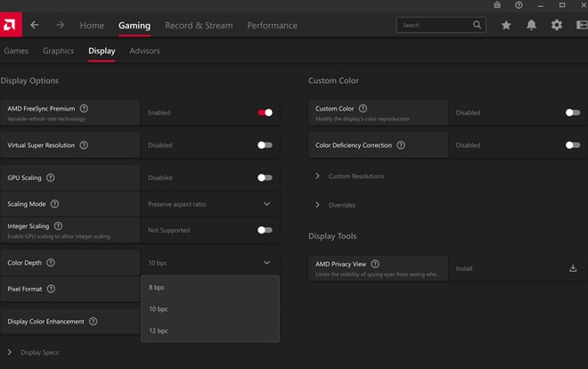Click Install for AMD Privacy View

464,268
